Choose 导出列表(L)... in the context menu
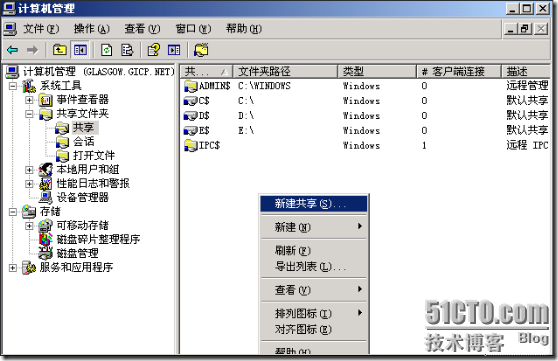 click(314, 266)
